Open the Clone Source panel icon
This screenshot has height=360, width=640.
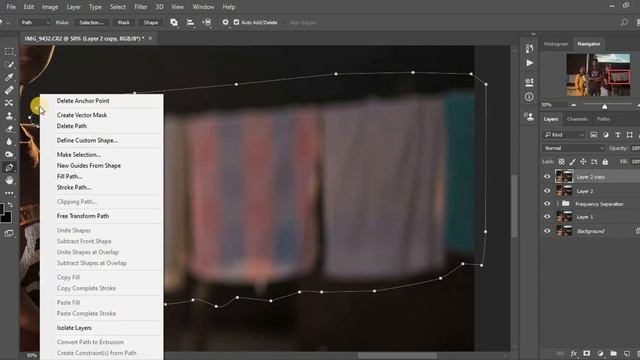tap(529, 117)
